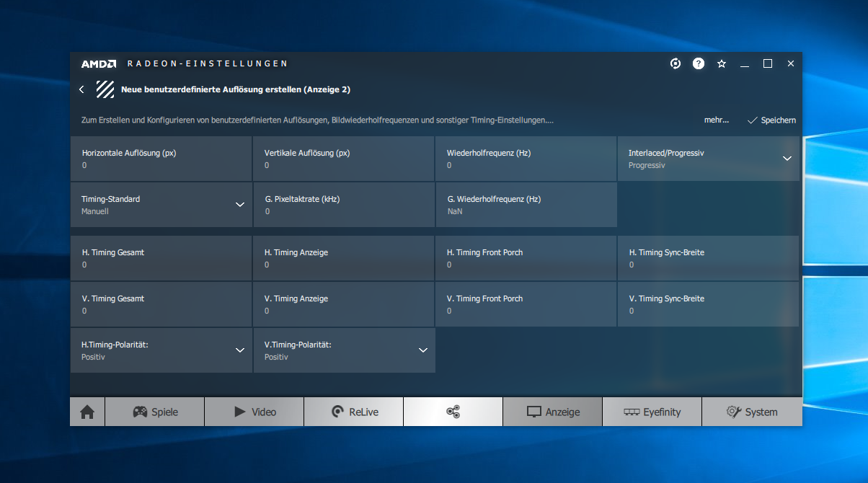Close the Radeon settings window
The height and width of the screenshot is (483, 868).
(x=791, y=63)
